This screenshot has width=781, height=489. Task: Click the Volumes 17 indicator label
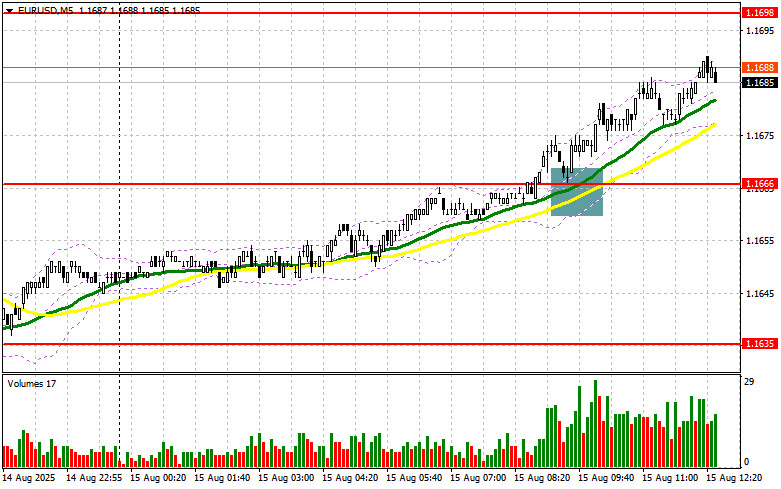pos(31,383)
